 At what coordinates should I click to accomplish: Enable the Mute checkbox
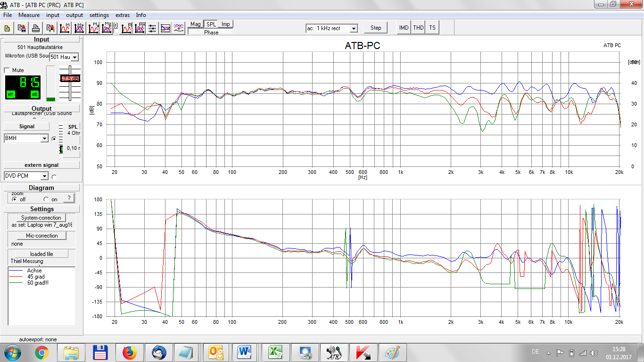[7, 70]
